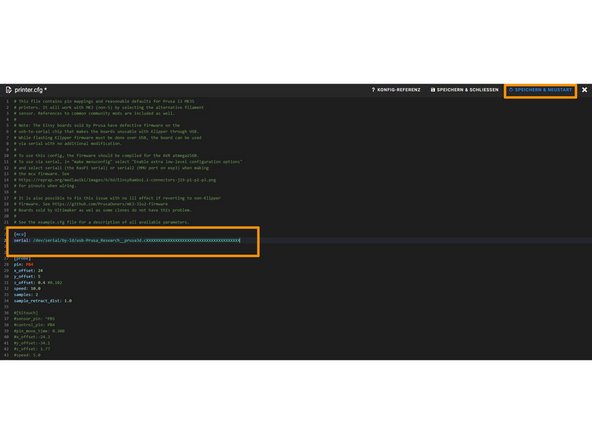Click the reprap.org URL comment line

[115, 180]
